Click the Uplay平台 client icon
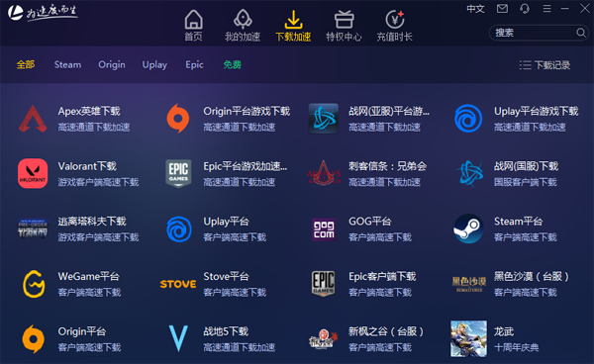Viewport: 594px width, 364px height. (x=179, y=228)
